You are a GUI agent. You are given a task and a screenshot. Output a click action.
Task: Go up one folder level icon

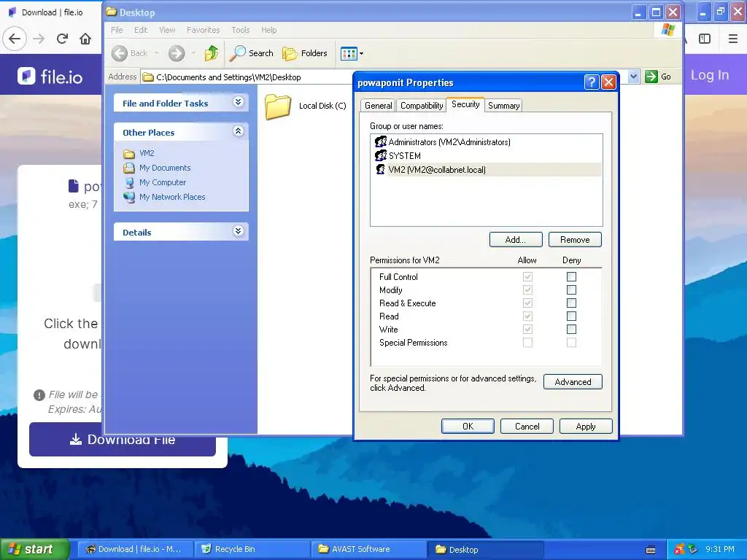click(212, 52)
